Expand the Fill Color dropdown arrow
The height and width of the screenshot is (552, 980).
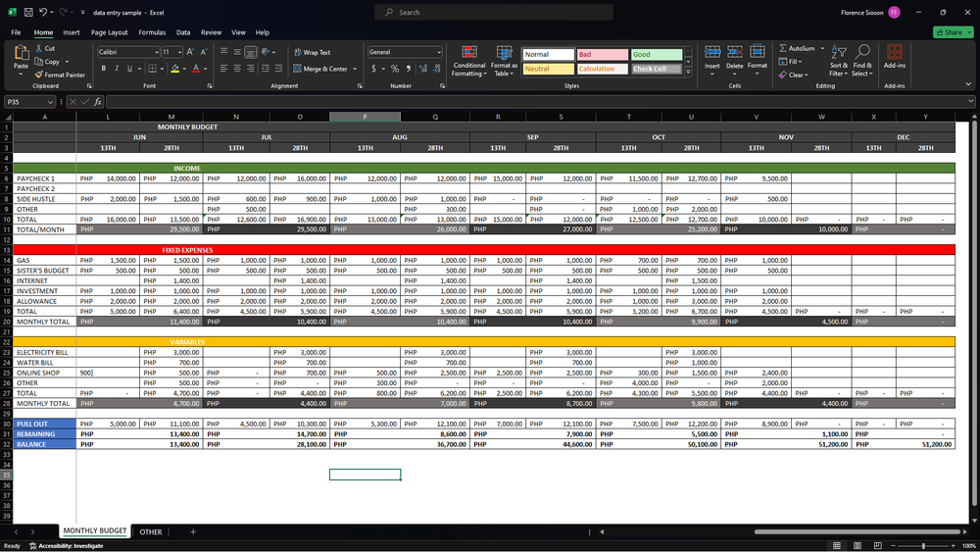184,69
